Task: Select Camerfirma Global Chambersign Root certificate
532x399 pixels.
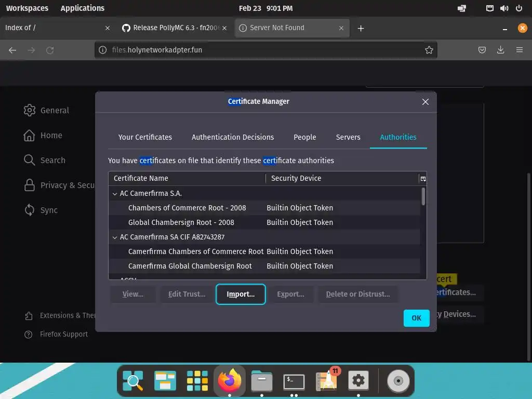Action: (264, 266)
